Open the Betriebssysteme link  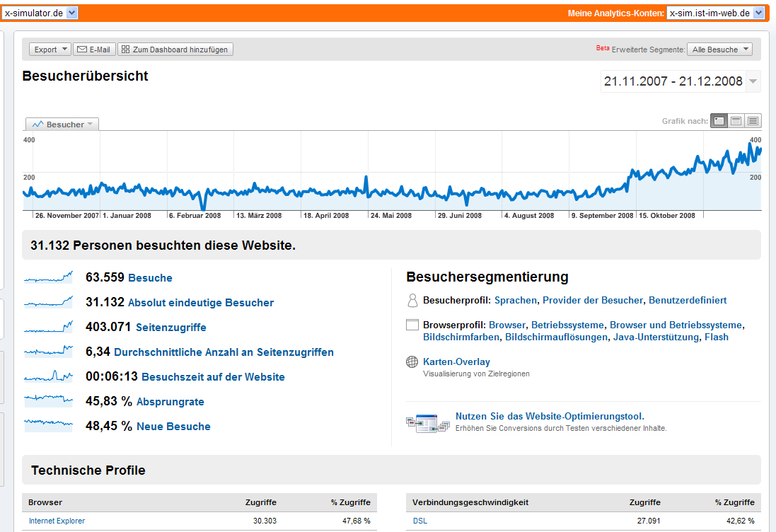[567, 325]
